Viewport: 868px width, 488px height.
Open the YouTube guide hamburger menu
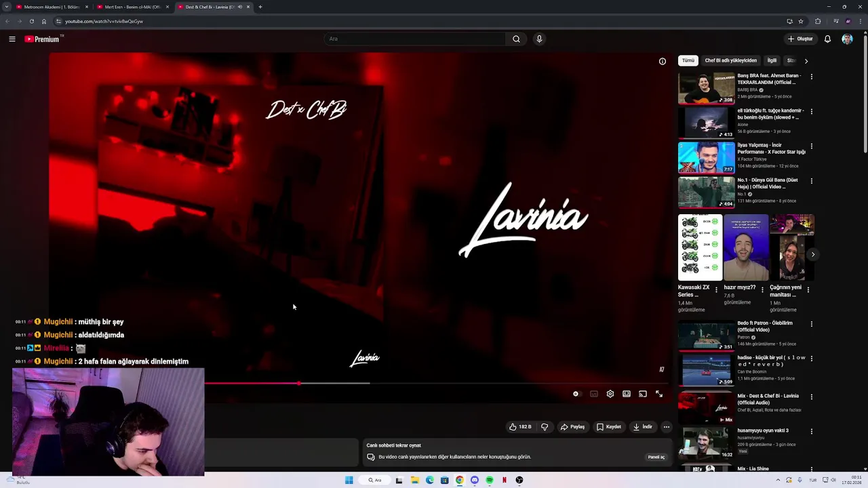[12, 39]
